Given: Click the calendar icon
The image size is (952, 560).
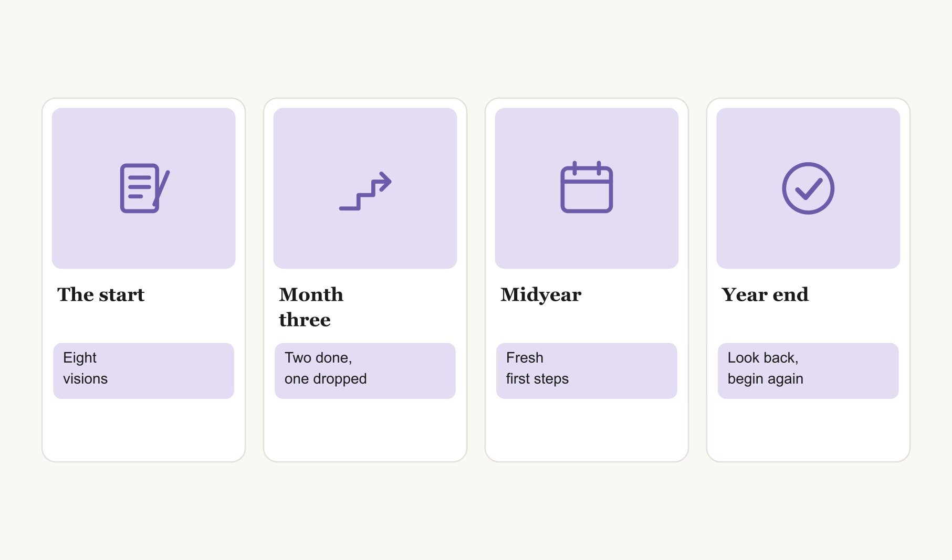Looking at the screenshot, I should [x=587, y=187].
